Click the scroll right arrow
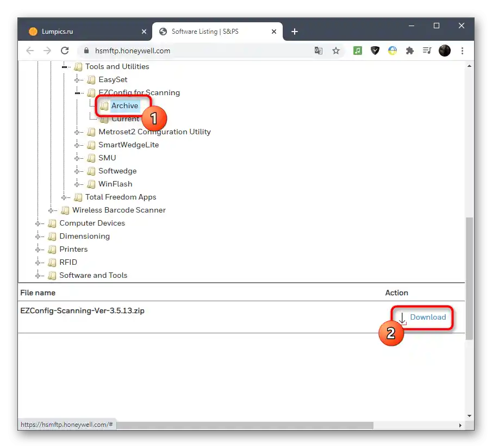492x448 pixels. [460, 425]
